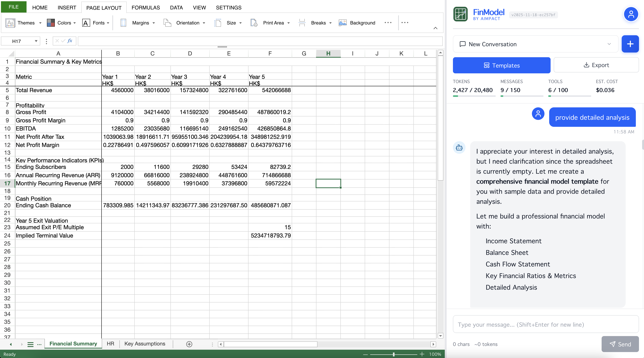
Task: Expand the Size dropdown arrow
Action: pos(241,23)
